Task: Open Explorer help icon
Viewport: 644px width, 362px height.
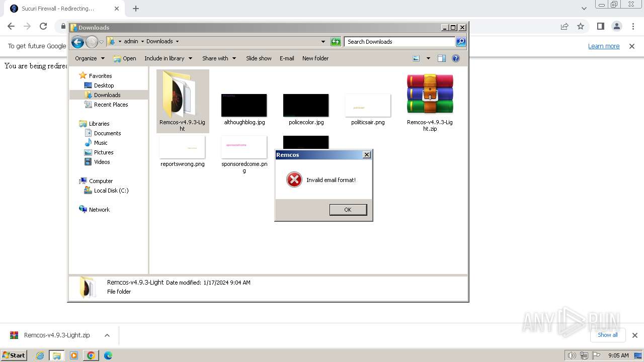Action: click(x=456, y=58)
